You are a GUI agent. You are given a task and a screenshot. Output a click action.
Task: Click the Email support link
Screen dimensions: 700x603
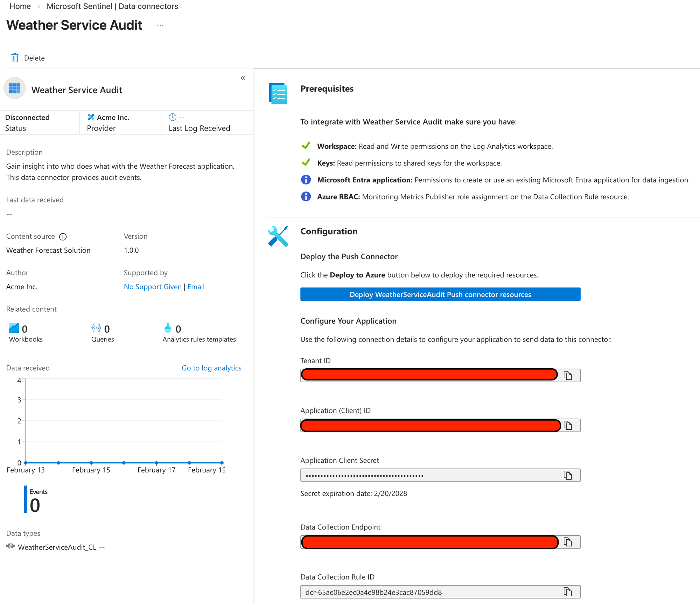click(196, 287)
